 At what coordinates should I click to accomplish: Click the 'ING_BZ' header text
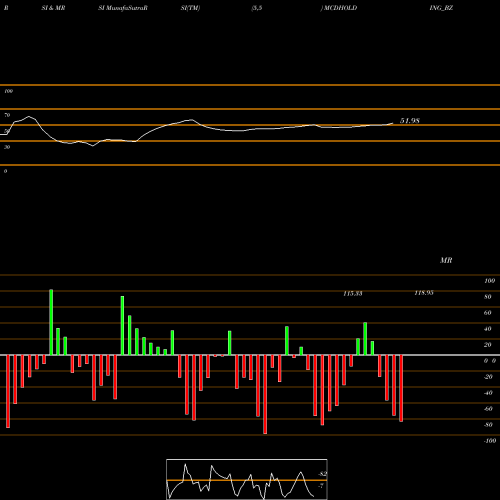[x=441, y=8]
